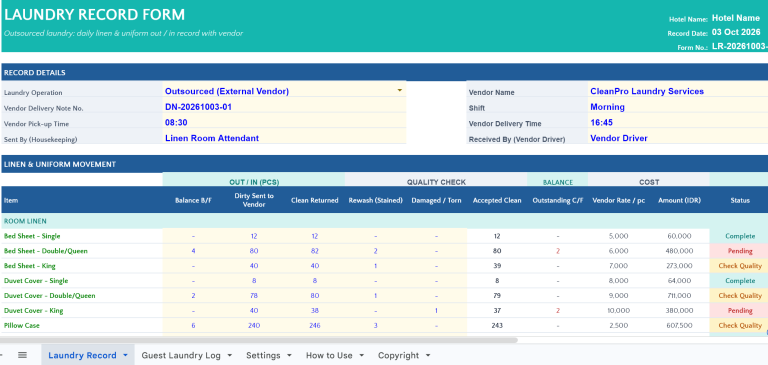Select the Received By value Vendor Driver

click(x=678, y=138)
